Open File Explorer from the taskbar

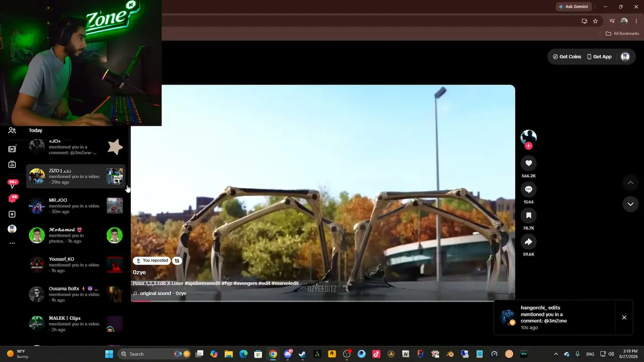click(x=228, y=354)
